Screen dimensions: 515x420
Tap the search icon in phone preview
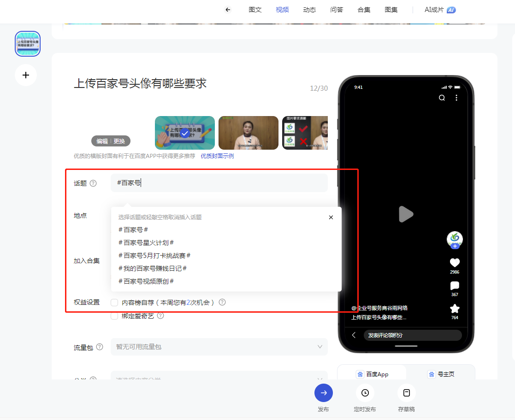pos(442,98)
